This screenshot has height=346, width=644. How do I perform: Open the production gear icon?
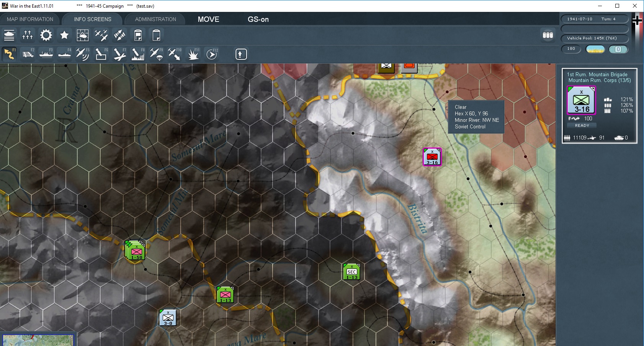point(46,35)
